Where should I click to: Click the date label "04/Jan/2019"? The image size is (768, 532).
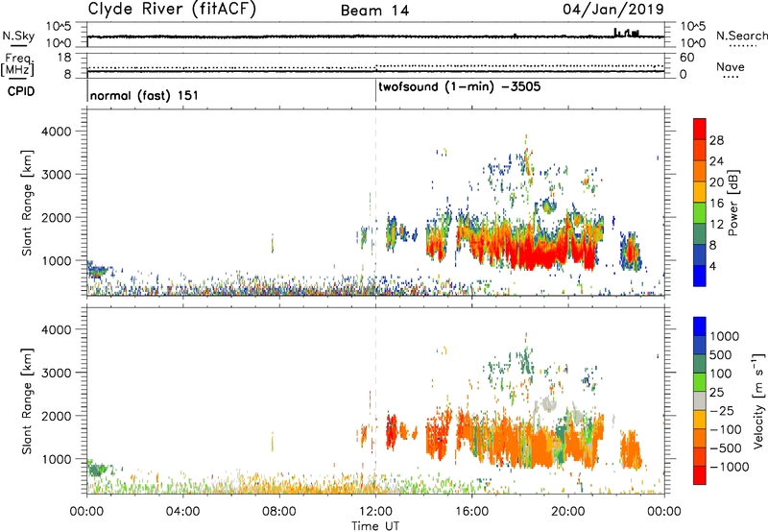(x=613, y=9)
